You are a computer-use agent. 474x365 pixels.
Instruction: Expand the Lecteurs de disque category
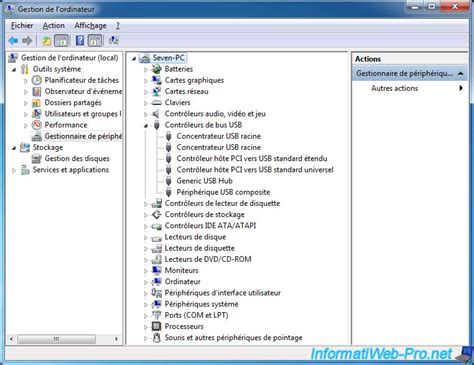(x=146, y=238)
